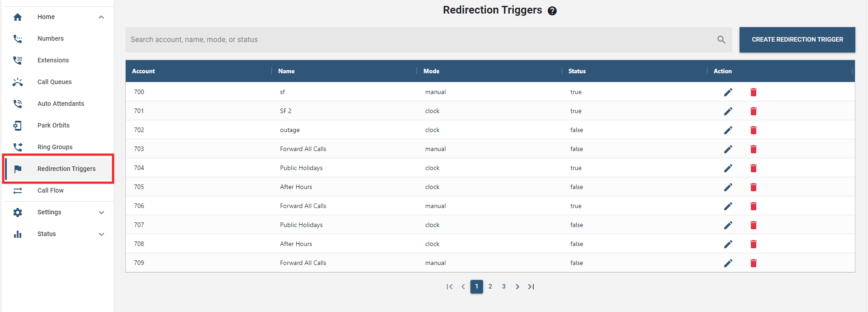Go to the next page arrow
Image resolution: width=868 pixels, height=312 pixels.
517,287
